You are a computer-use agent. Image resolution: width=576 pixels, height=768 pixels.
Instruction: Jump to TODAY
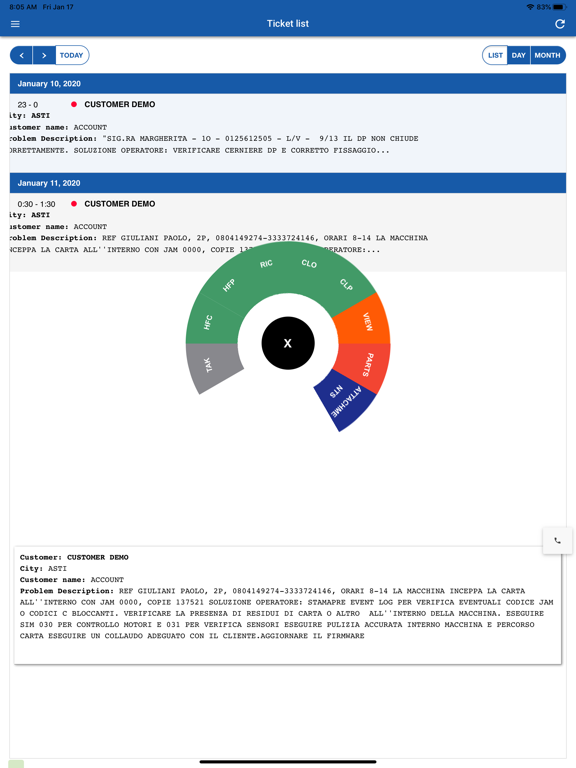click(x=72, y=55)
